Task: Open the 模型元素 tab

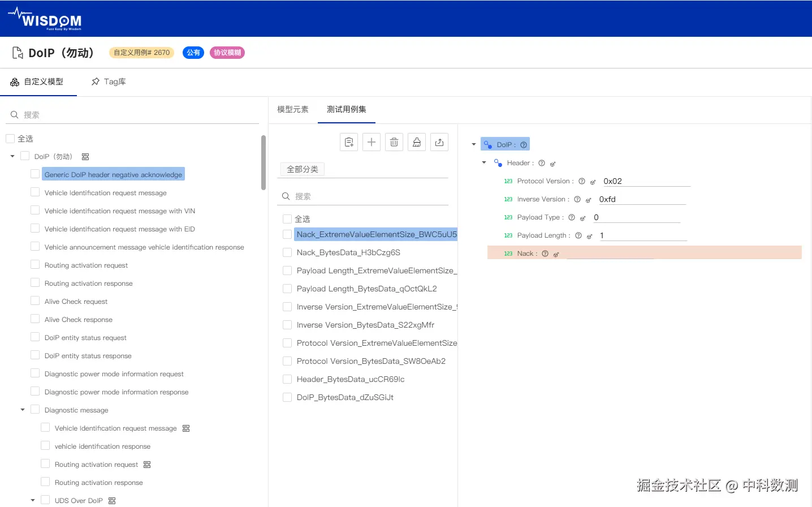Action: tap(293, 110)
